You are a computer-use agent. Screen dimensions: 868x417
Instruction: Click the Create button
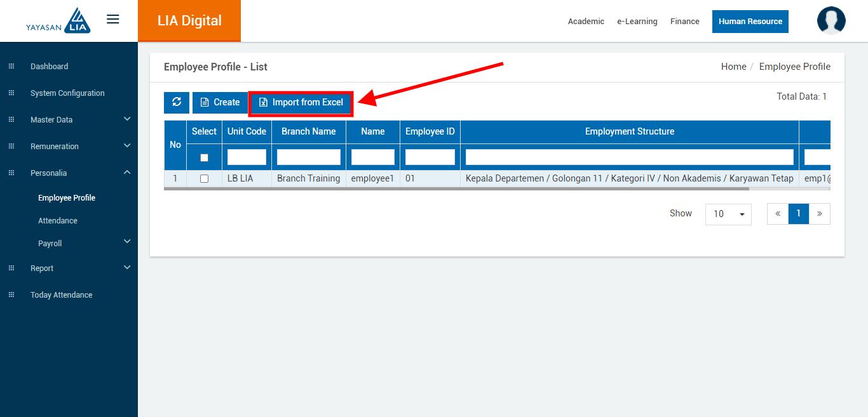point(220,102)
